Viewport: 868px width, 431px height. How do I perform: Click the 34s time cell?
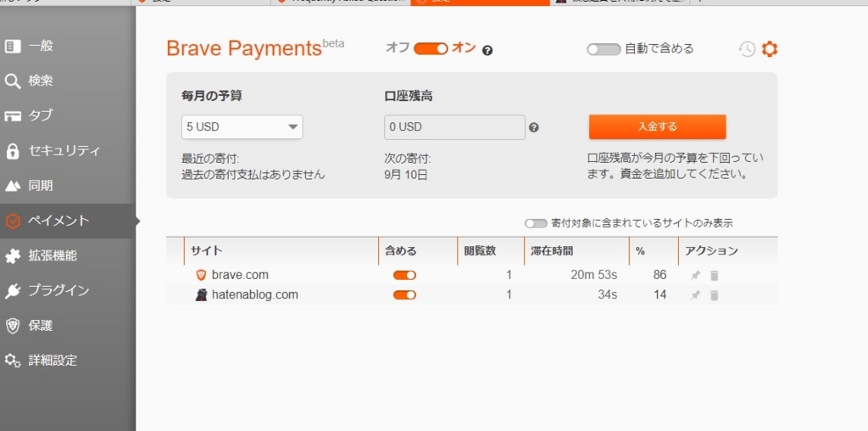(607, 294)
